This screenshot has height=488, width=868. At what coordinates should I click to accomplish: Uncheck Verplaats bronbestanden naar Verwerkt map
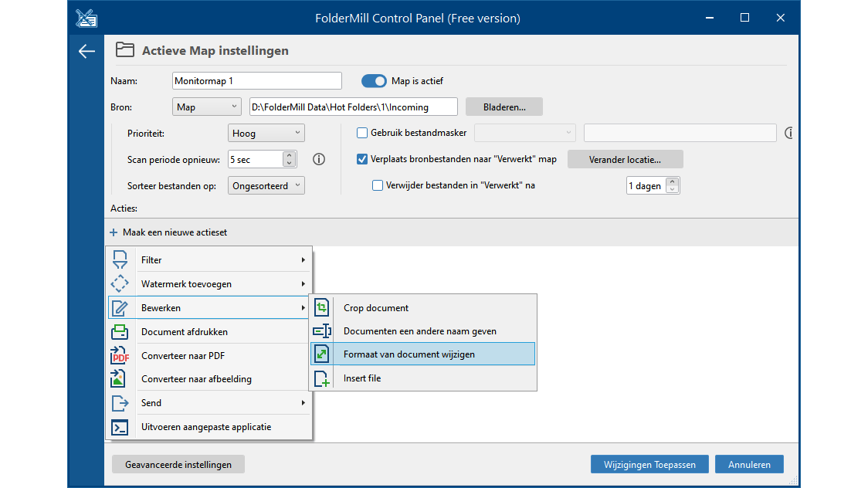click(x=362, y=160)
